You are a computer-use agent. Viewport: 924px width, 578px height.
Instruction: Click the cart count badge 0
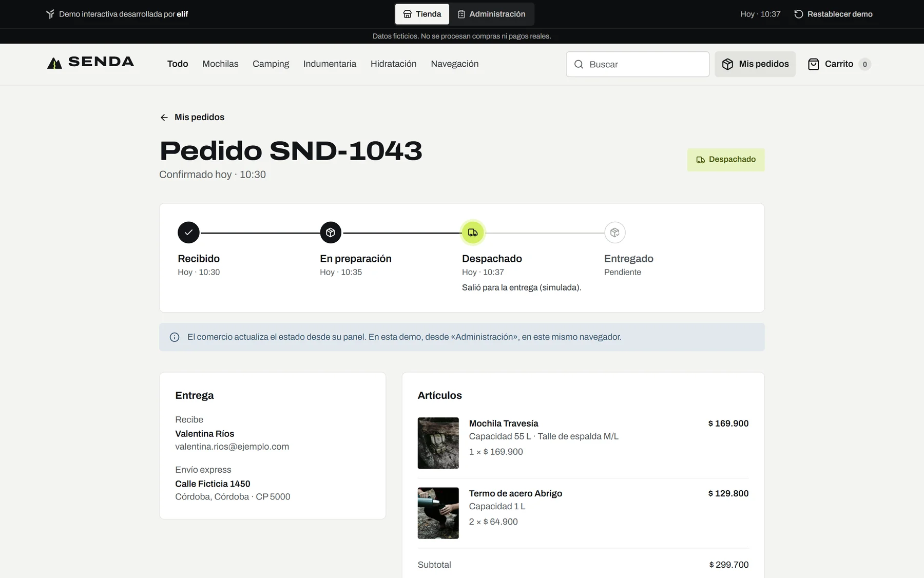point(865,64)
